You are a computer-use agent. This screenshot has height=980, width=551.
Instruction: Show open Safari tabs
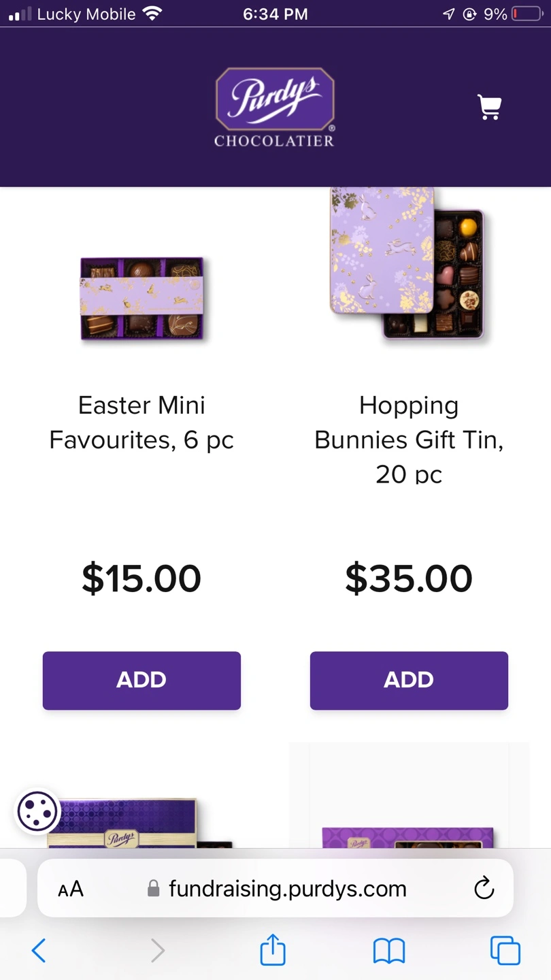point(505,951)
